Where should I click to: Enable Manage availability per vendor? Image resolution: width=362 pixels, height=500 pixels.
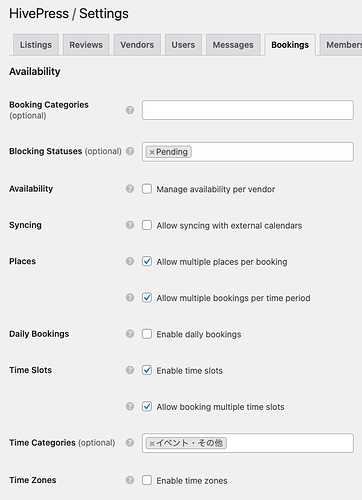click(147, 189)
